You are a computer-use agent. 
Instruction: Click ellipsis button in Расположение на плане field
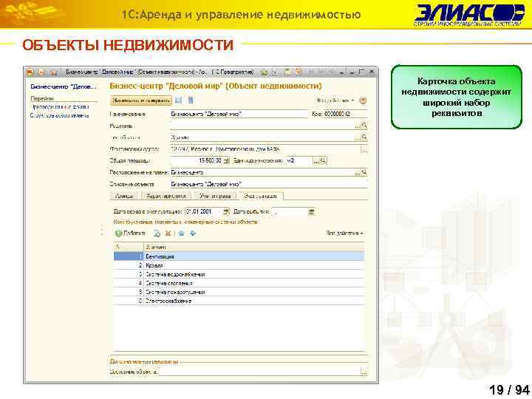358,172
